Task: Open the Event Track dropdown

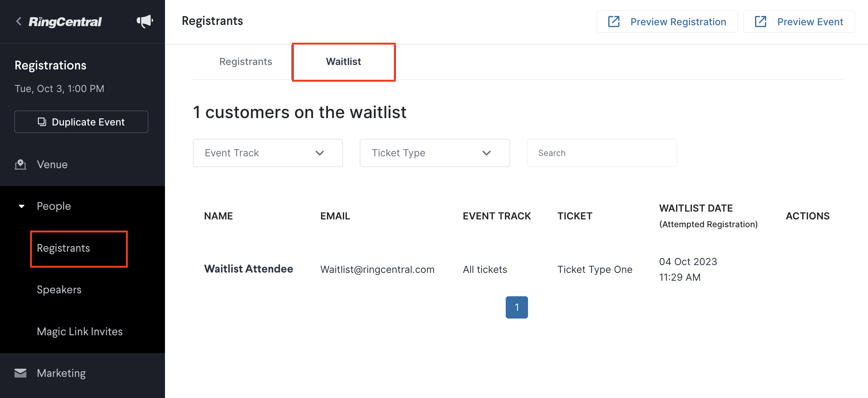Action: (x=268, y=153)
